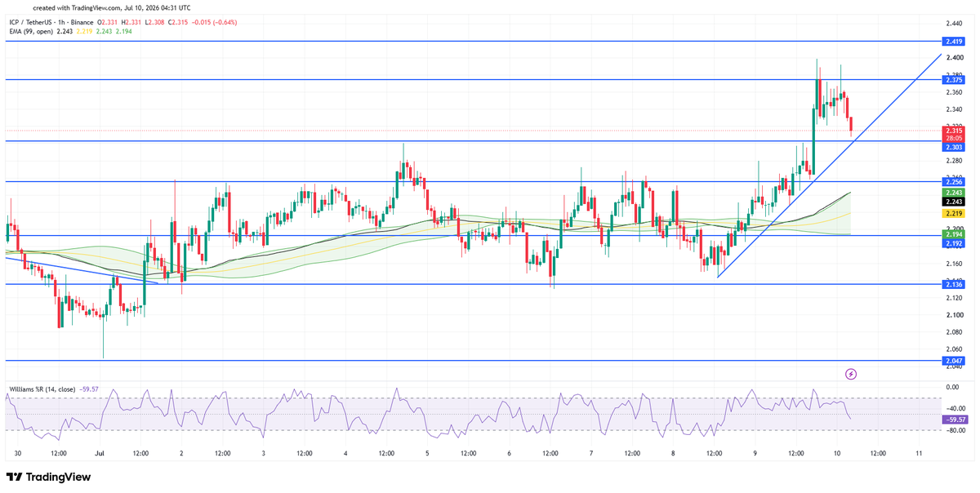The image size is (980, 493).
Task: Click the change value −0.015 (−0.64%)
Action: click(x=216, y=22)
